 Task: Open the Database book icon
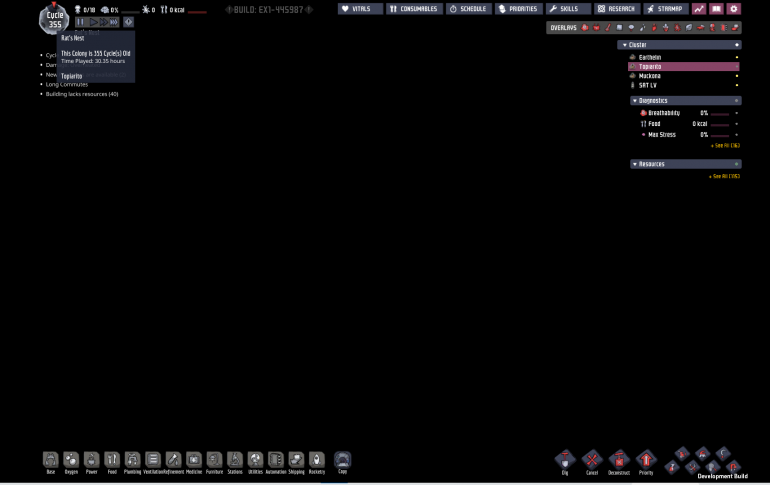716,9
